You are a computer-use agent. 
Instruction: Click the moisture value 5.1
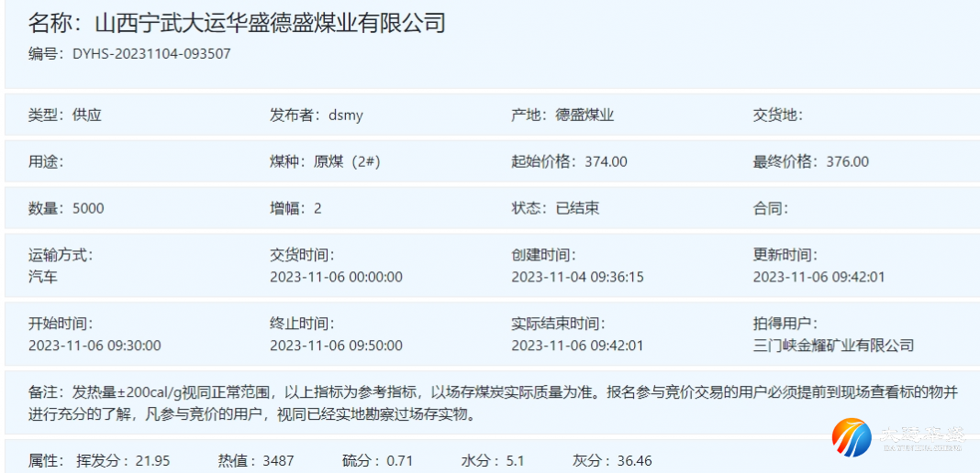pyautogui.click(x=515, y=462)
